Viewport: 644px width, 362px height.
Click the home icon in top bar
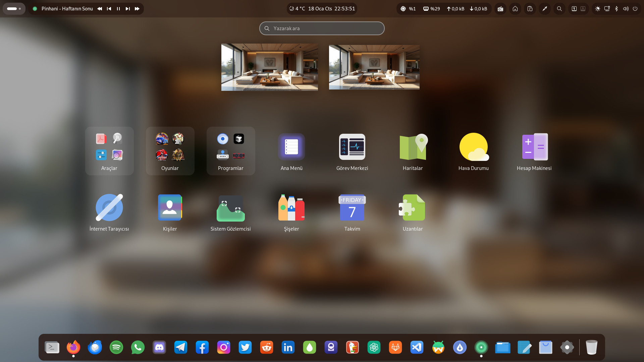tap(515, 9)
